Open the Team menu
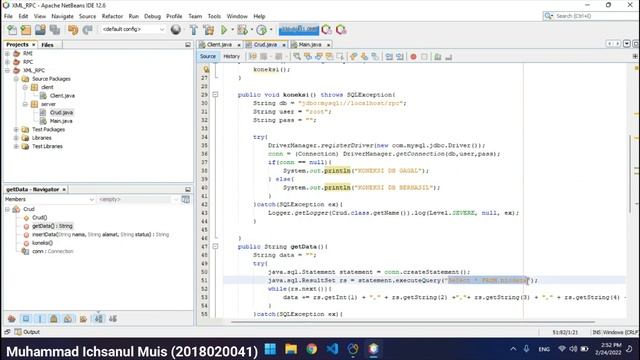The width and height of the screenshot is (640, 360). 195,16
